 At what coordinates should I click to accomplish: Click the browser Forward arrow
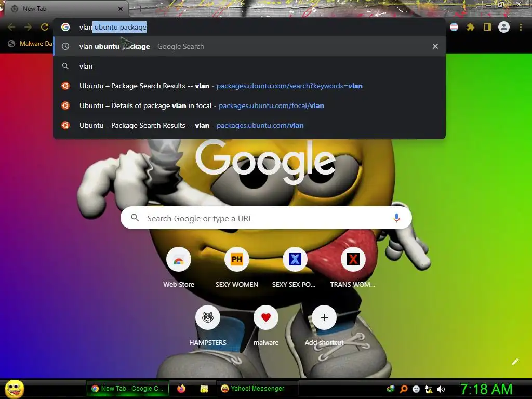(28, 27)
